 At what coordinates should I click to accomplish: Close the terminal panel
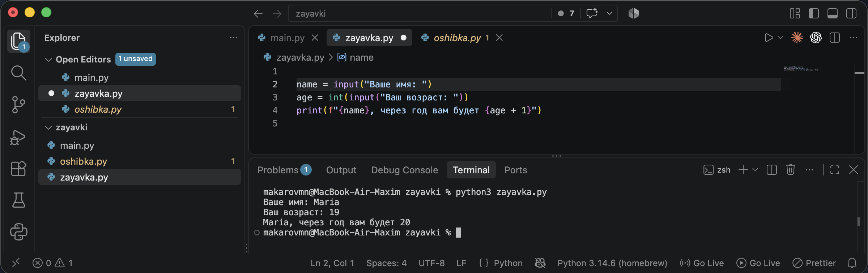pos(853,170)
